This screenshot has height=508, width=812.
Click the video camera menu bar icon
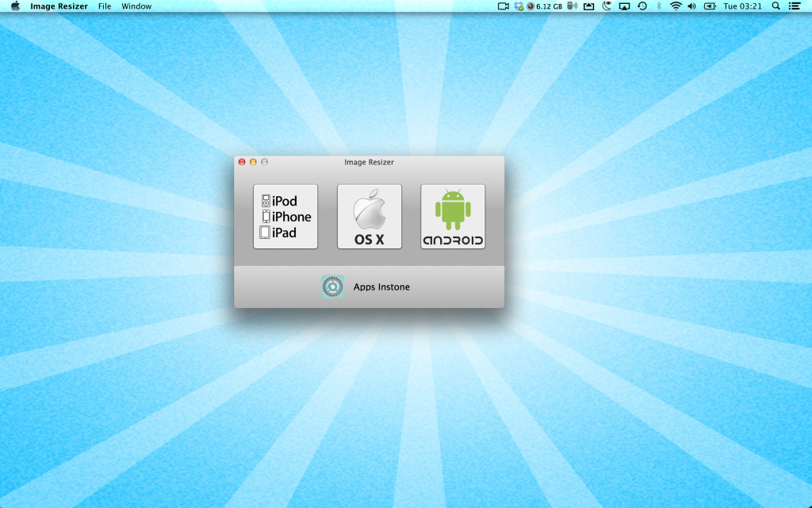pos(503,6)
